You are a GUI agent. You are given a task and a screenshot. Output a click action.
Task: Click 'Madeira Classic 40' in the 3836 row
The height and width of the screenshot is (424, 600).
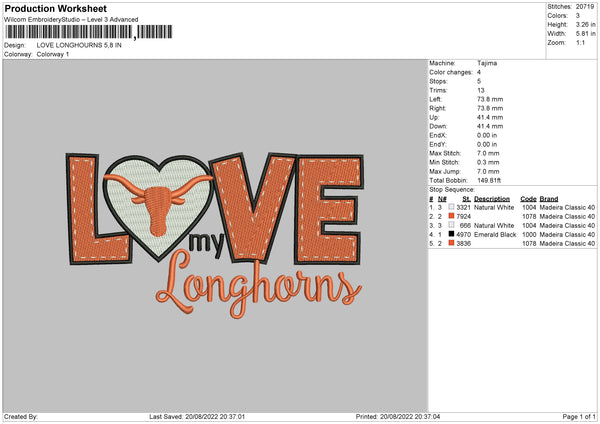coord(567,244)
